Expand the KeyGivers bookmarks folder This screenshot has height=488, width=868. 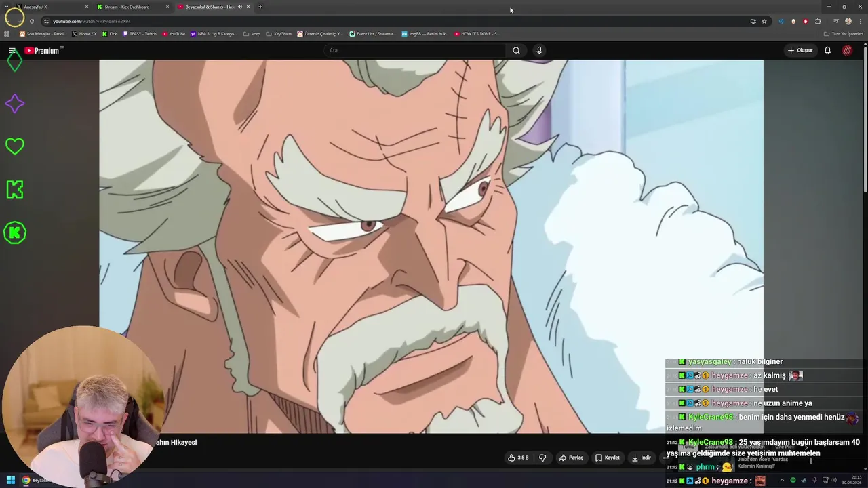pyautogui.click(x=279, y=33)
